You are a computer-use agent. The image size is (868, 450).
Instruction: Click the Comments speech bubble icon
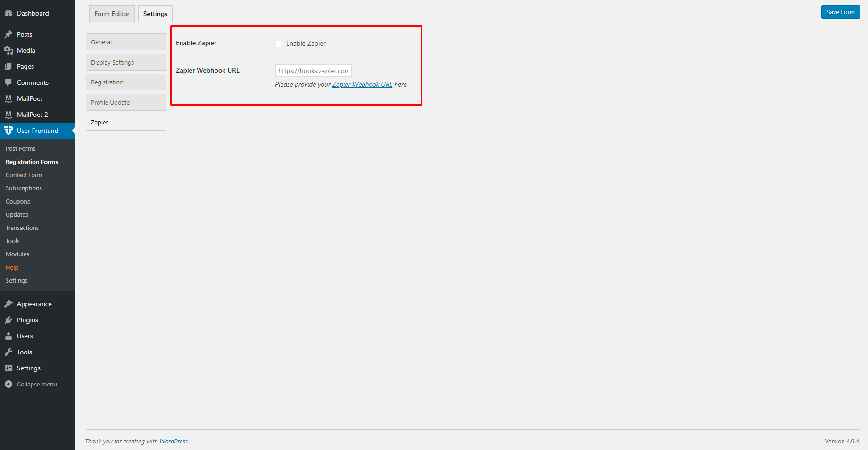point(8,82)
